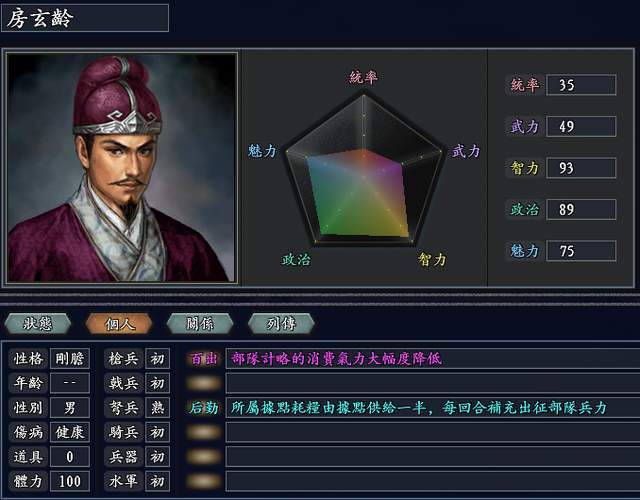Click the 百出 skill icon
Viewport: 640px width, 500px height.
204,358
